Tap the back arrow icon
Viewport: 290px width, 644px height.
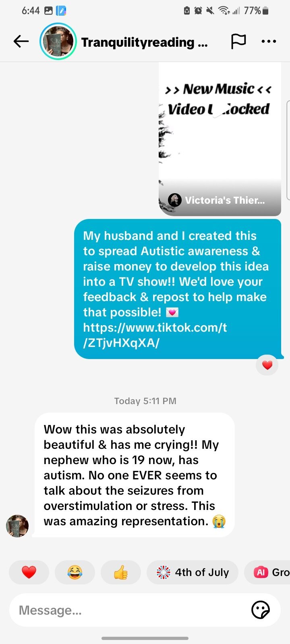(x=21, y=41)
